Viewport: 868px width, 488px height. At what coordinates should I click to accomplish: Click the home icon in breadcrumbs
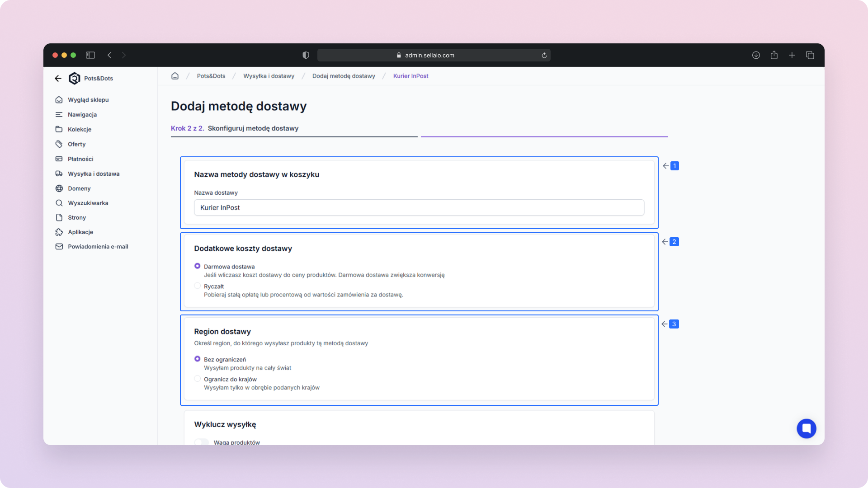[175, 76]
